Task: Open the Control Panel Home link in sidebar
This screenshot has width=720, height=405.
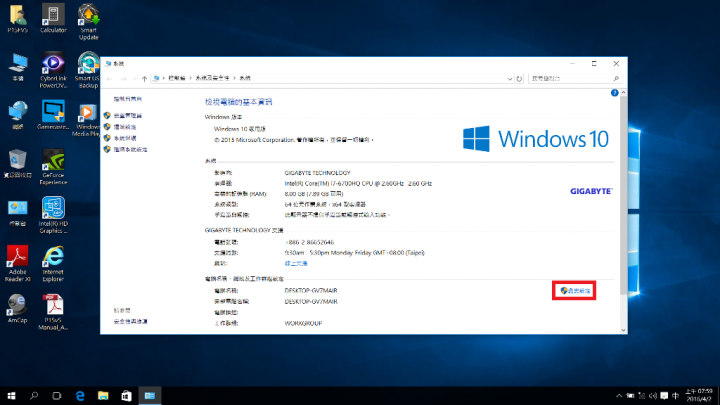Action: (x=128, y=99)
